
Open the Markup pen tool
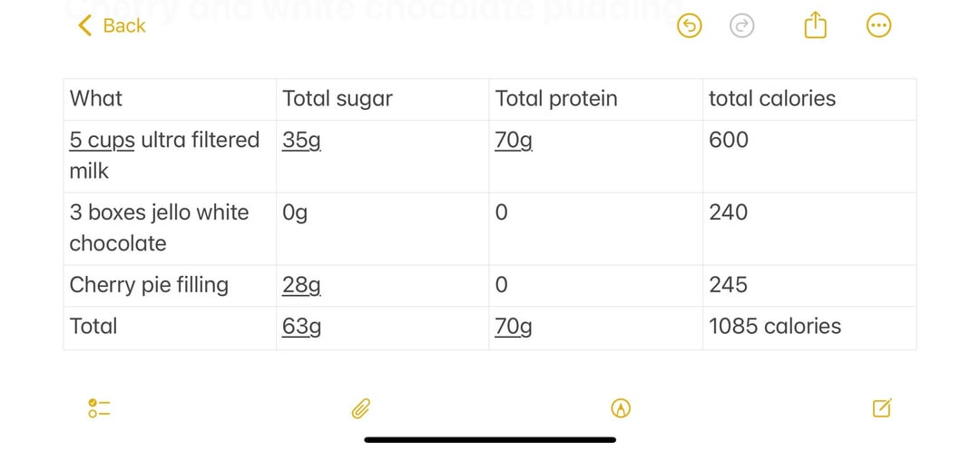click(621, 408)
